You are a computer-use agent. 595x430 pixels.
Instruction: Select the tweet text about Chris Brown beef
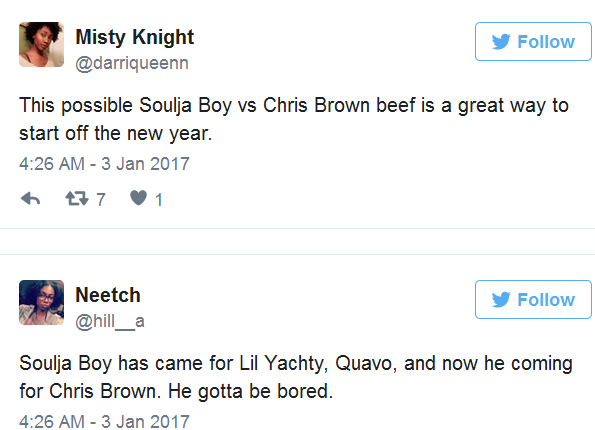click(294, 119)
